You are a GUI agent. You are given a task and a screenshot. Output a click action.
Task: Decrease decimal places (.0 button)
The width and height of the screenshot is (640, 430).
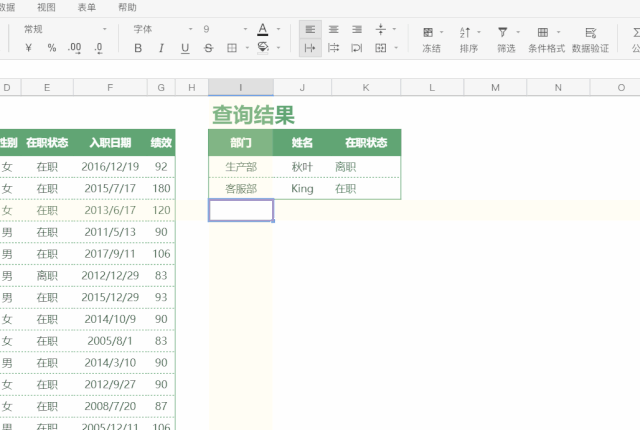[98, 48]
